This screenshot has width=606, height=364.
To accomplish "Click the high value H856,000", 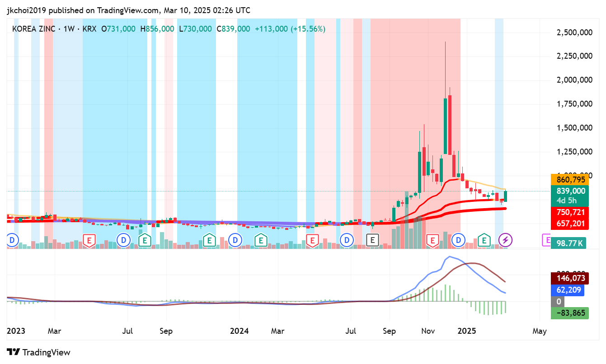I will [157, 28].
